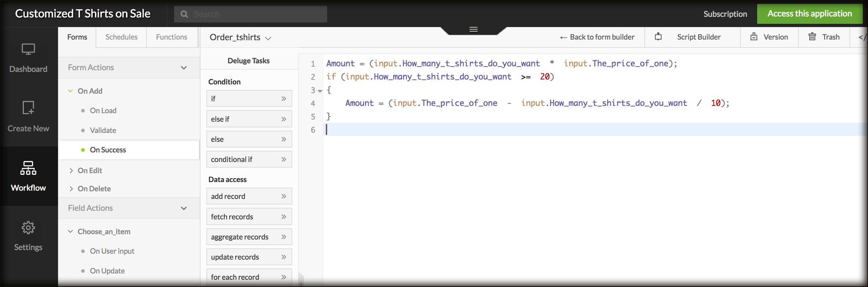The image size is (868, 287).
Task: Click the Version icon in toolbar
Action: (754, 37)
